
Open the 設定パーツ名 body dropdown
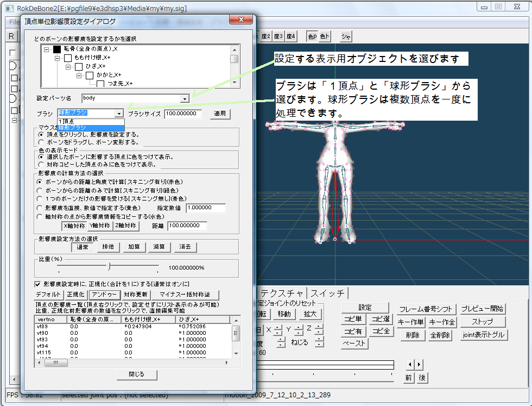(x=185, y=98)
